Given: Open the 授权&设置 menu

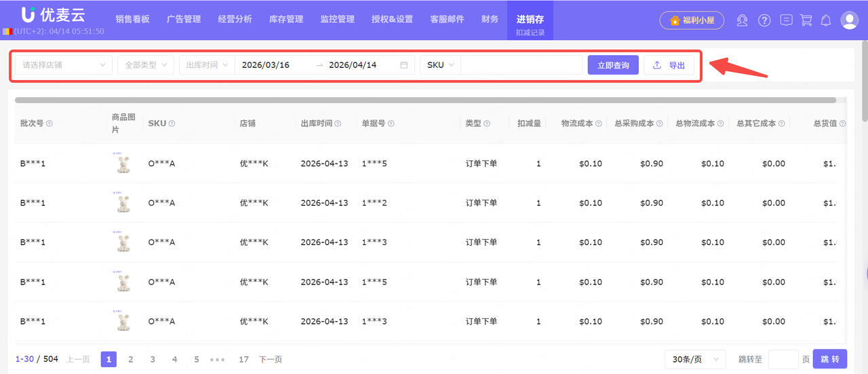Looking at the screenshot, I should click(393, 19).
